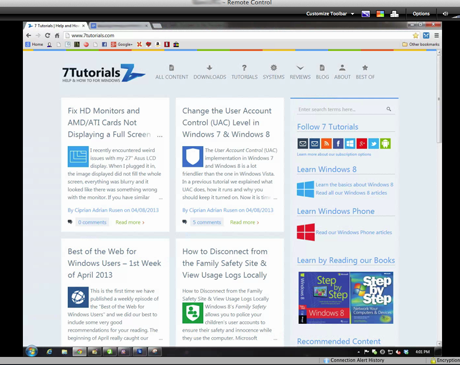This screenshot has width=460, height=365.
Task: Click the search magnifier icon
Action: click(x=389, y=109)
